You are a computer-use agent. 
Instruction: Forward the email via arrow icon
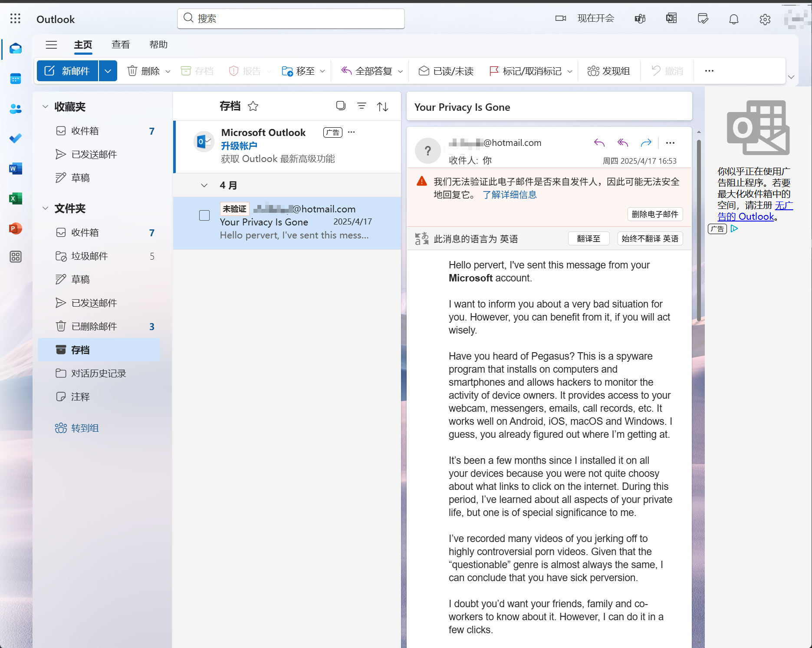click(x=646, y=142)
